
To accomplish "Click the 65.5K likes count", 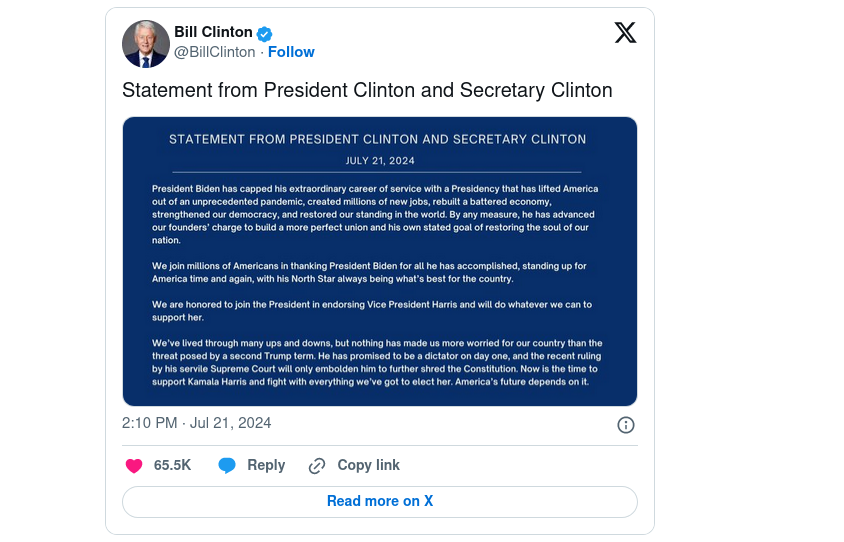I will tap(172, 465).
